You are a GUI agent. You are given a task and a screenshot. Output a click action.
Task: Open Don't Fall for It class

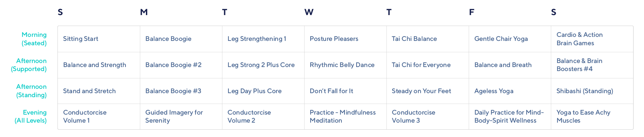pyautogui.click(x=331, y=91)
